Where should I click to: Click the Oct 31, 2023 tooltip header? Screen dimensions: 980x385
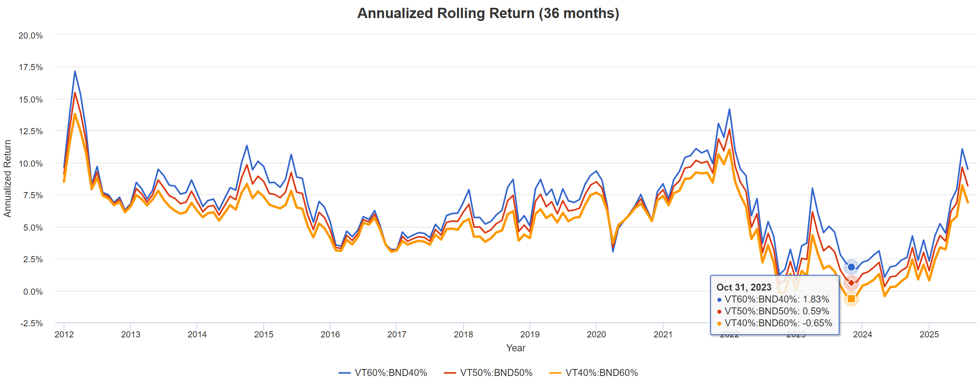pyautogui.click(x=744, y=287)
